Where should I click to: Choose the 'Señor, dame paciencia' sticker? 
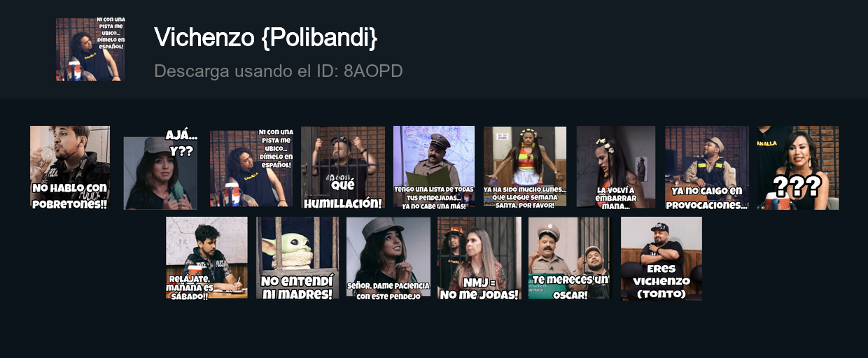(x=388, y=258)
